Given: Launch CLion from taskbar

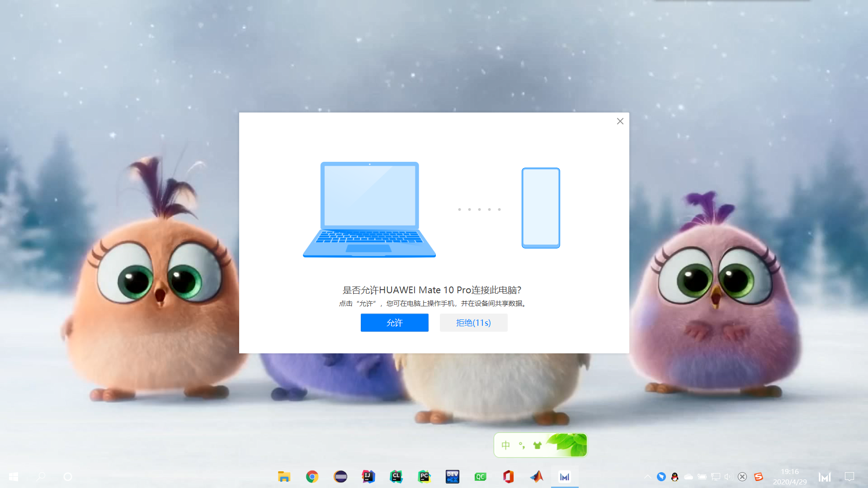Looking at the screenshot, I should [x=396, y=477].
